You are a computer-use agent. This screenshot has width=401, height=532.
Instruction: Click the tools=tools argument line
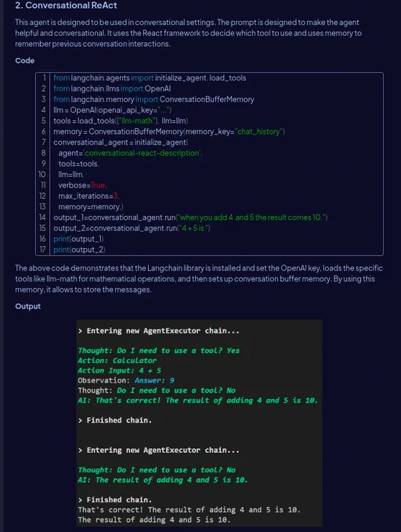coord(78,164)
